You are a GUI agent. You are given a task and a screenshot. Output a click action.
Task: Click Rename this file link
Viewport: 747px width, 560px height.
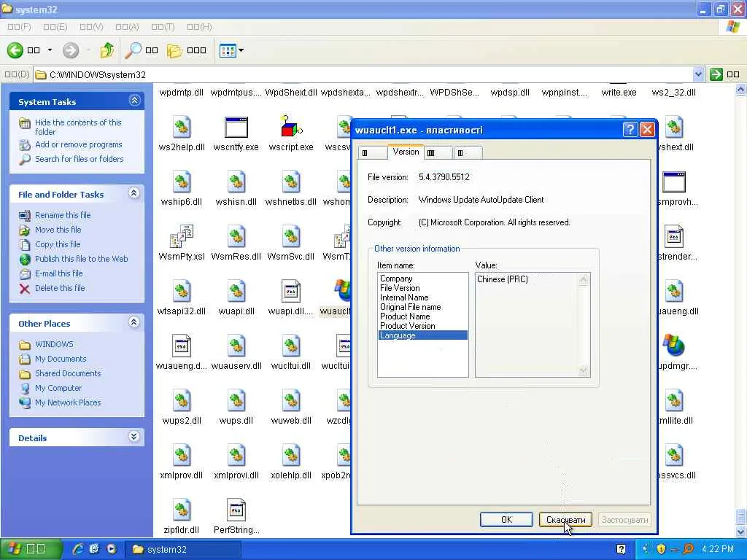pyautogui.click(x=63, y=215)
